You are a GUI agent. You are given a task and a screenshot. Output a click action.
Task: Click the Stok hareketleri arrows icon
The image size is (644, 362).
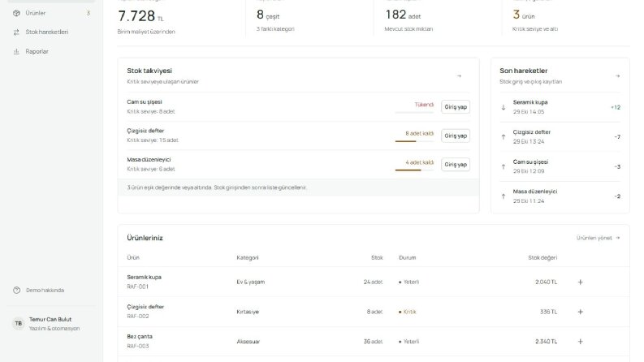[16, 32]
